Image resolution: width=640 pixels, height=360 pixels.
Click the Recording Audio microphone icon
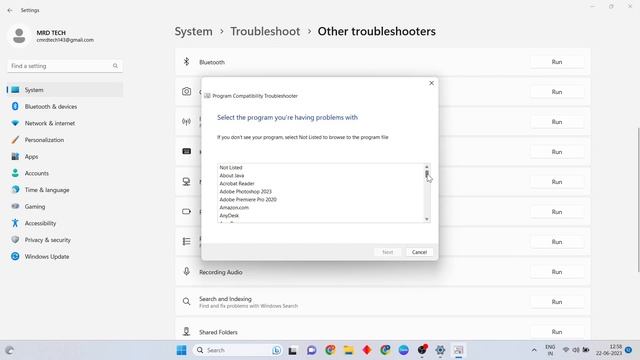[x=187, y=271]
